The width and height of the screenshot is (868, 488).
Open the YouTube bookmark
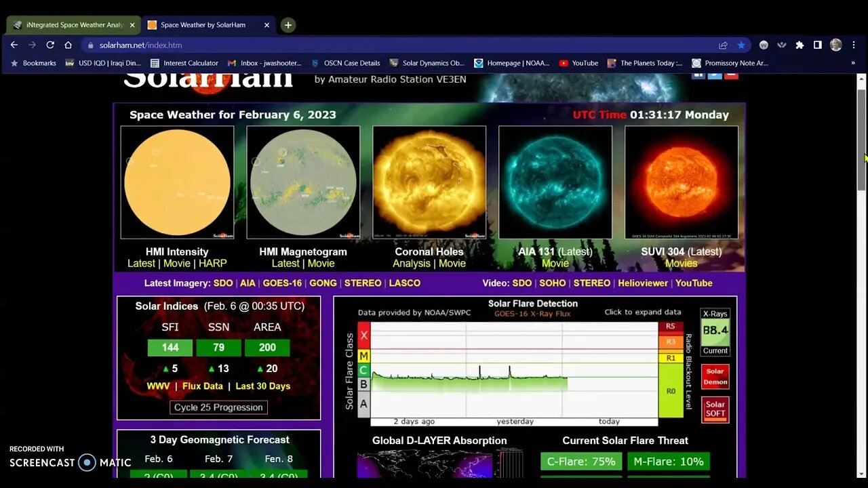(579, 63)
